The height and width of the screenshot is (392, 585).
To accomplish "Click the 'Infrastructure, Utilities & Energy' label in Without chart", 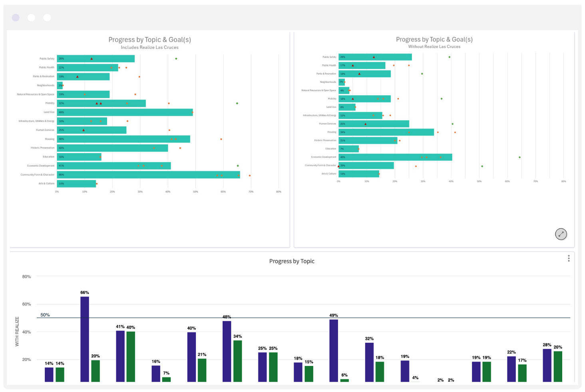I will tap(320, 115).
